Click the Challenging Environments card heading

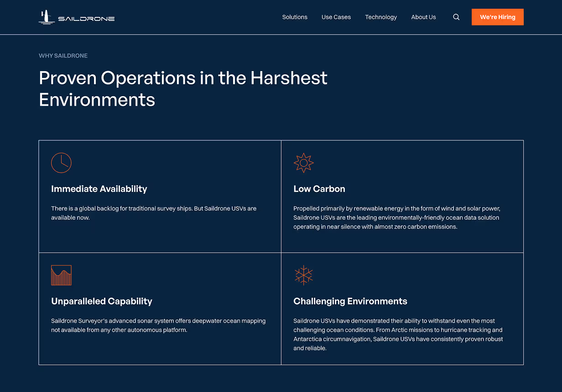350,301
